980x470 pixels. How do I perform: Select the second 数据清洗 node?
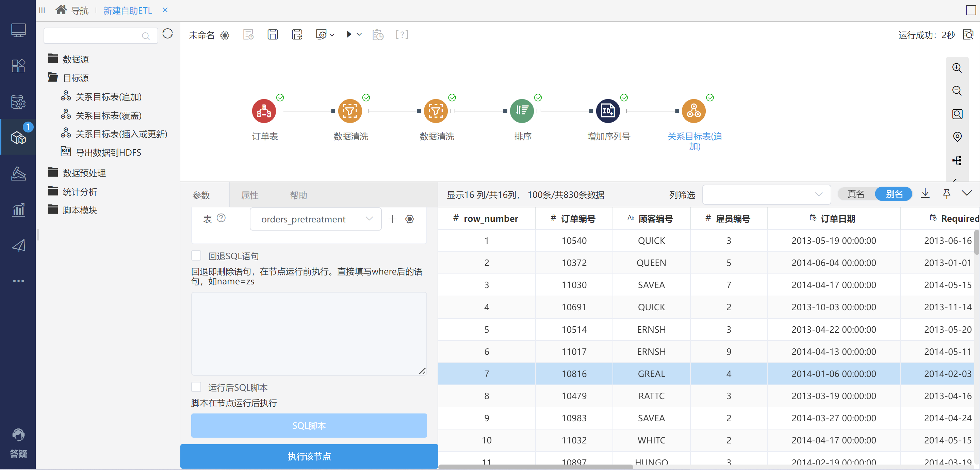click(x=436, y=111)
